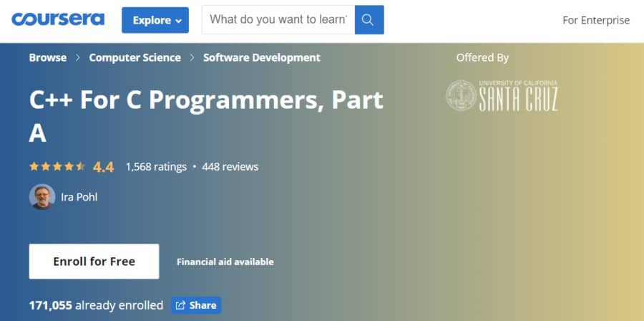Screen dimensions: 644x321
Task: Click the UC Santa Cruz logo
Action: [502, 95]
